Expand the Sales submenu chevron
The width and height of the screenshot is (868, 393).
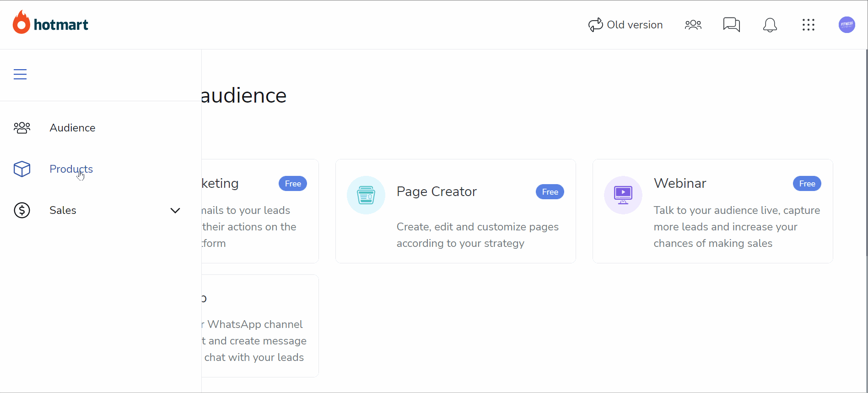click(x=175, y=211)
